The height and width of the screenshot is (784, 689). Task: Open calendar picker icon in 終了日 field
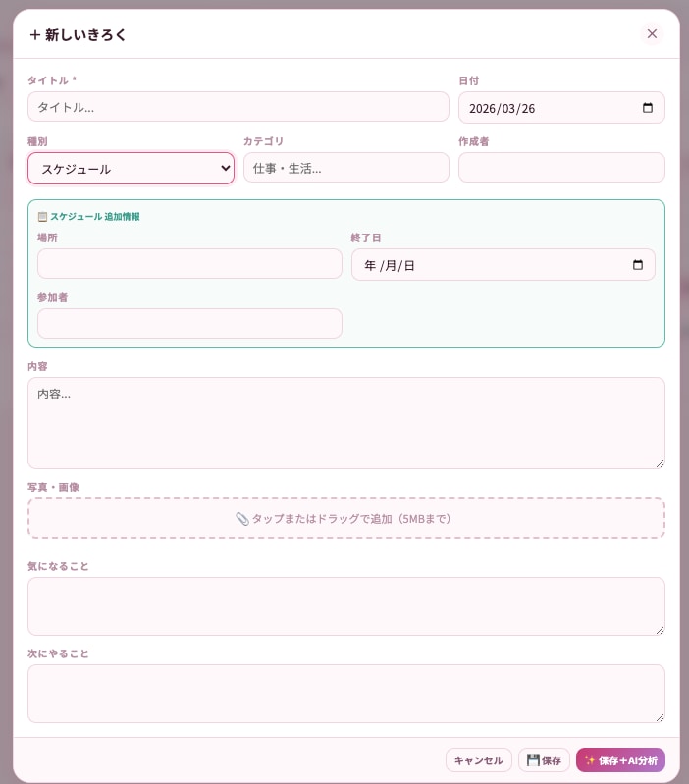[x=638, y=265]
